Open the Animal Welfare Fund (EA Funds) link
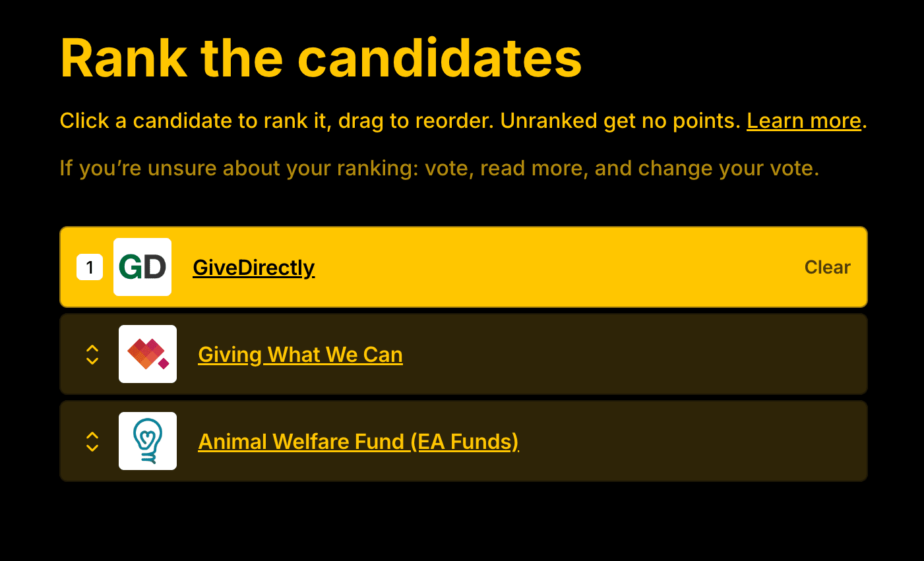Viewport: 924px width, 561px height. pos(358,442)
